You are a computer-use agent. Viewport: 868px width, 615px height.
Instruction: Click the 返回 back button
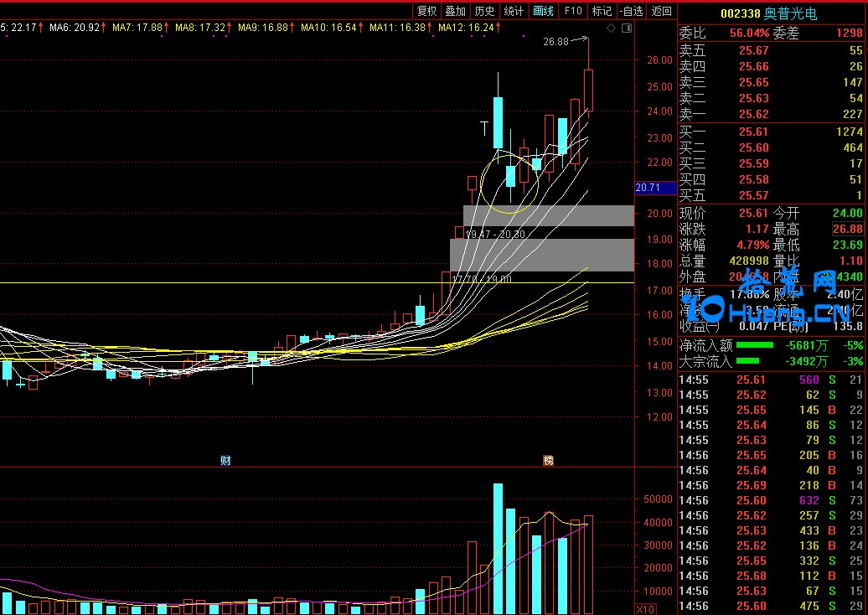tap(662, 11)
